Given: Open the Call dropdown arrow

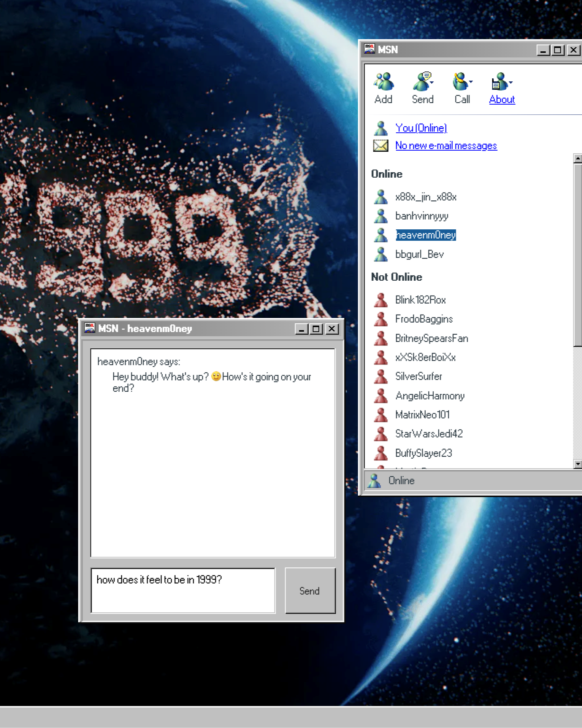Looking at the screenshot, I should point(471,82).
